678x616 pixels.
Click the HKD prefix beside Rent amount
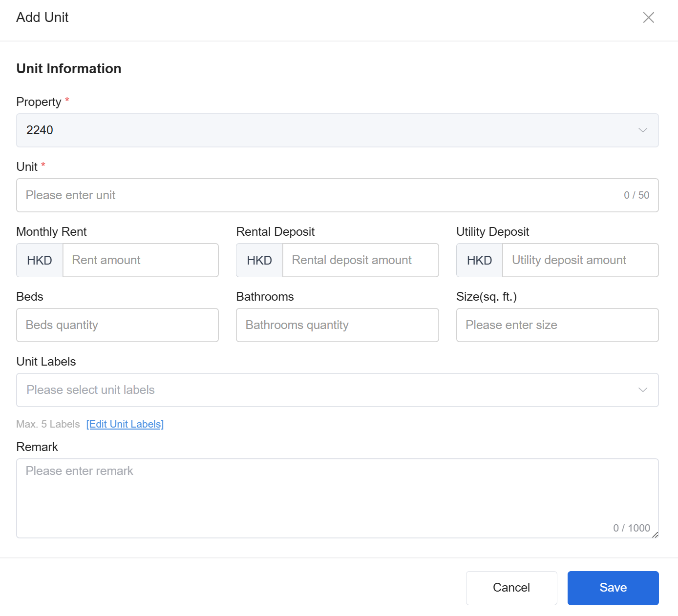point(40,260)
